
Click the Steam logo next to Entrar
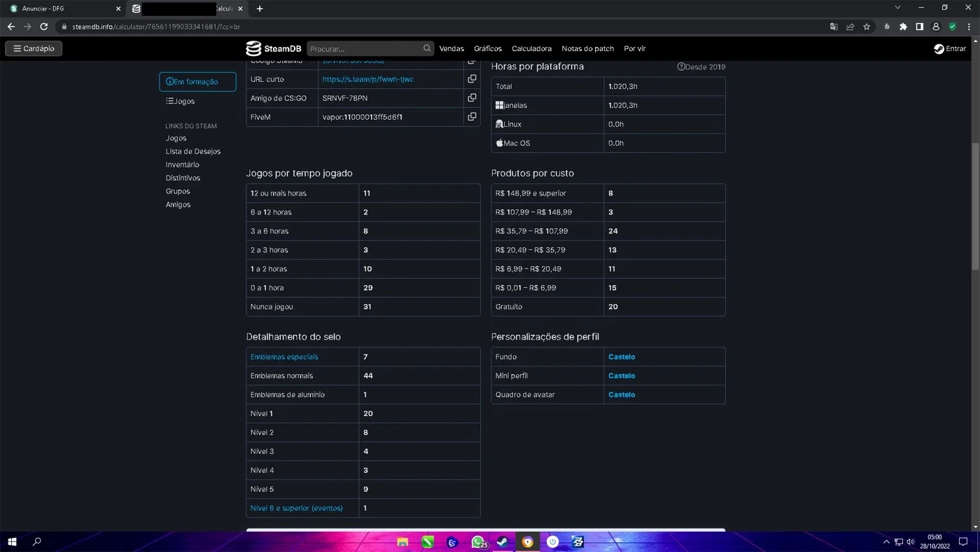939,48
